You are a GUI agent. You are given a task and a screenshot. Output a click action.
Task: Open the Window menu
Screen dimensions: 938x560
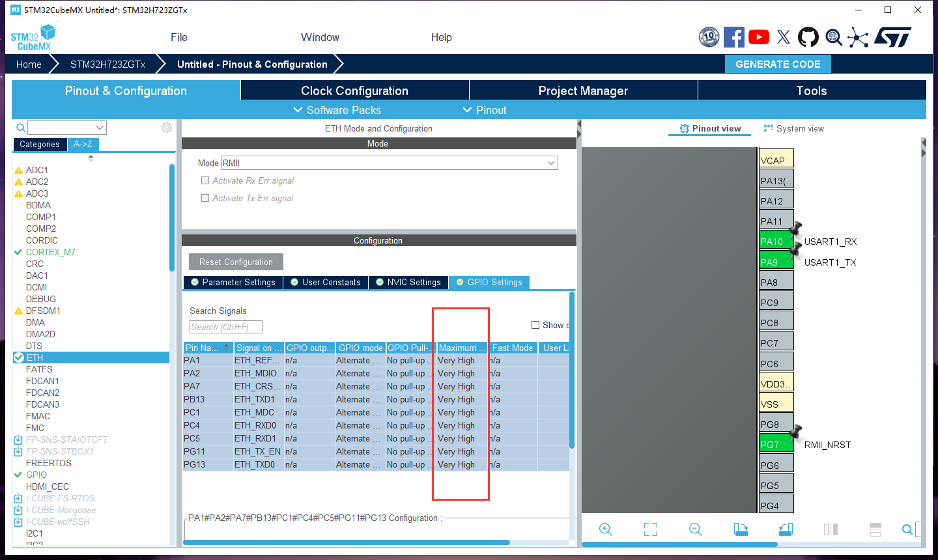pos(320,37)
